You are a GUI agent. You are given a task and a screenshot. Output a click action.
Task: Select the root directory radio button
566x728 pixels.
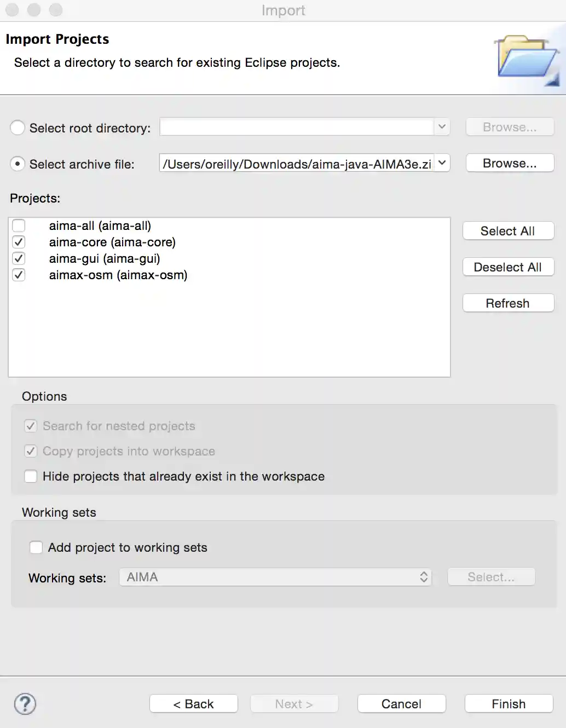[x=18, y=128]
